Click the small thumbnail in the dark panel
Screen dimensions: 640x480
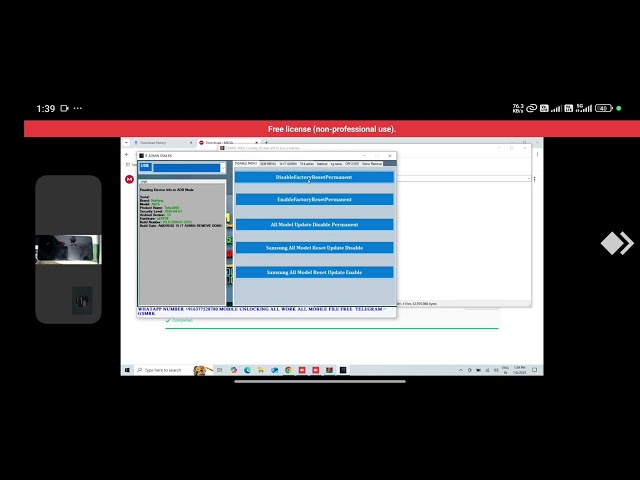82,301
